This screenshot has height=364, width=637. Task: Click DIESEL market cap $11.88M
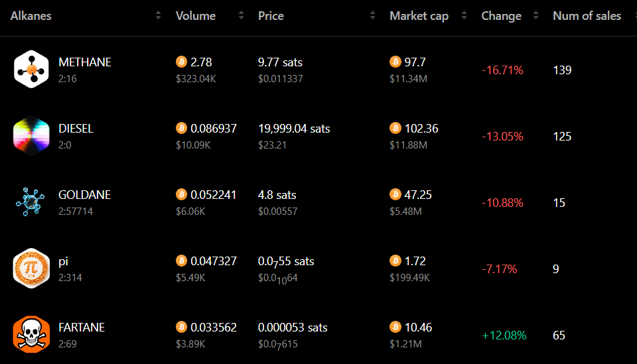click(408, 145)
